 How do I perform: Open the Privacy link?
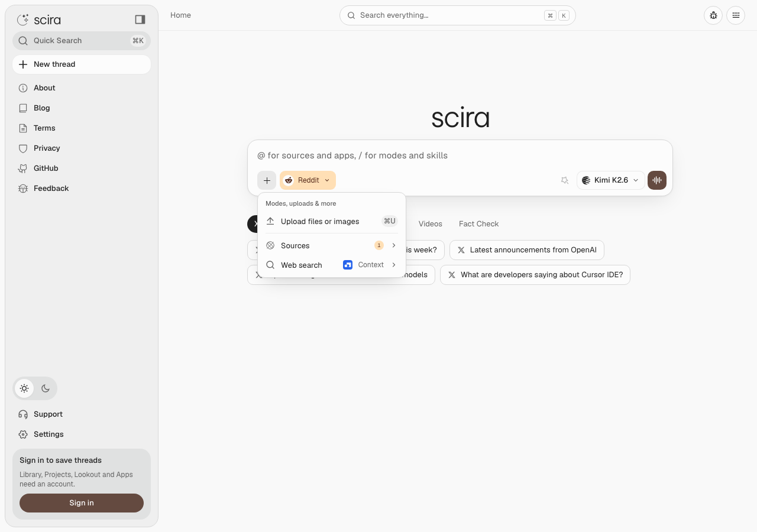[x=82, y=148]
